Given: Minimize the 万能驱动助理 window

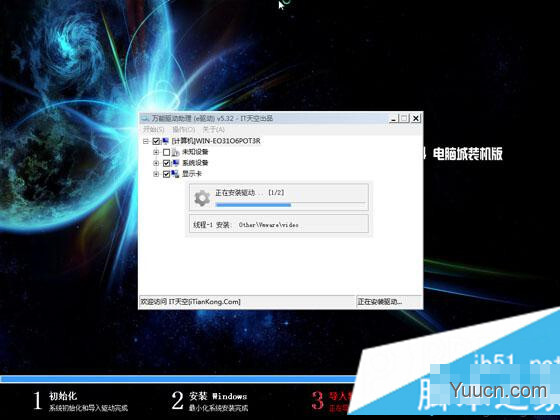Looking at the screenshot, I should tap(394, 118).
